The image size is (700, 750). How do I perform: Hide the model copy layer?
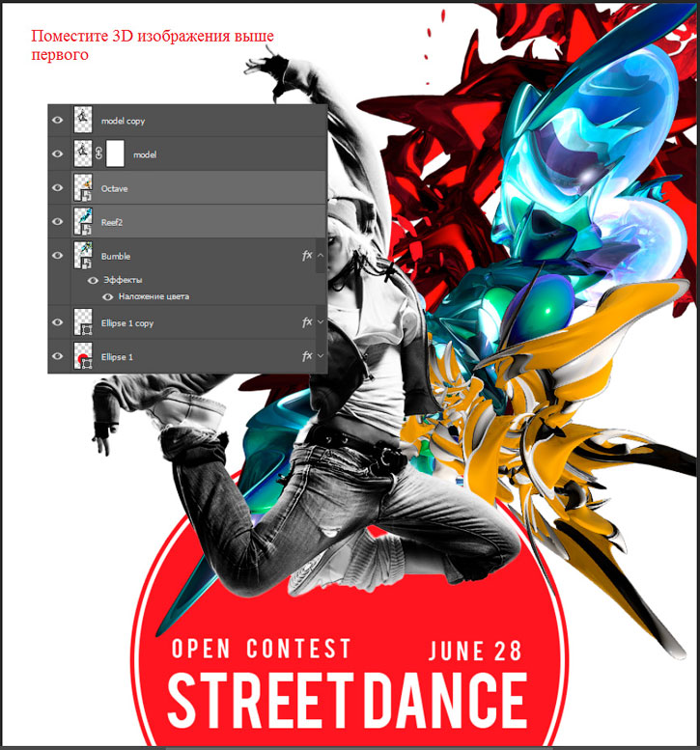(57, 120)
